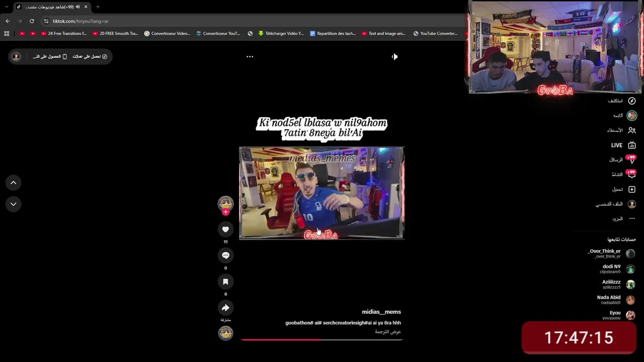Open the Friends people icon in sidebar
The height and width of the screenshot is (362, 644).
632,130
